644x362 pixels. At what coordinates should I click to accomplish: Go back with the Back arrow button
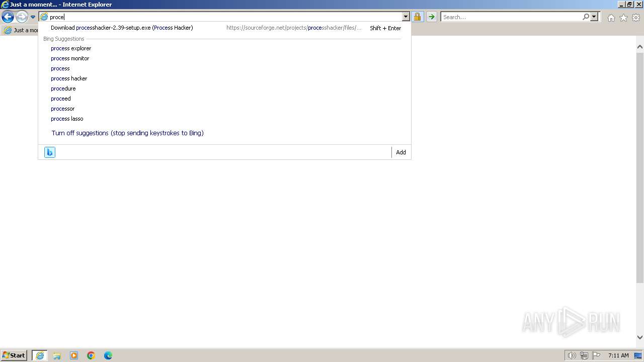click(8, 17)
